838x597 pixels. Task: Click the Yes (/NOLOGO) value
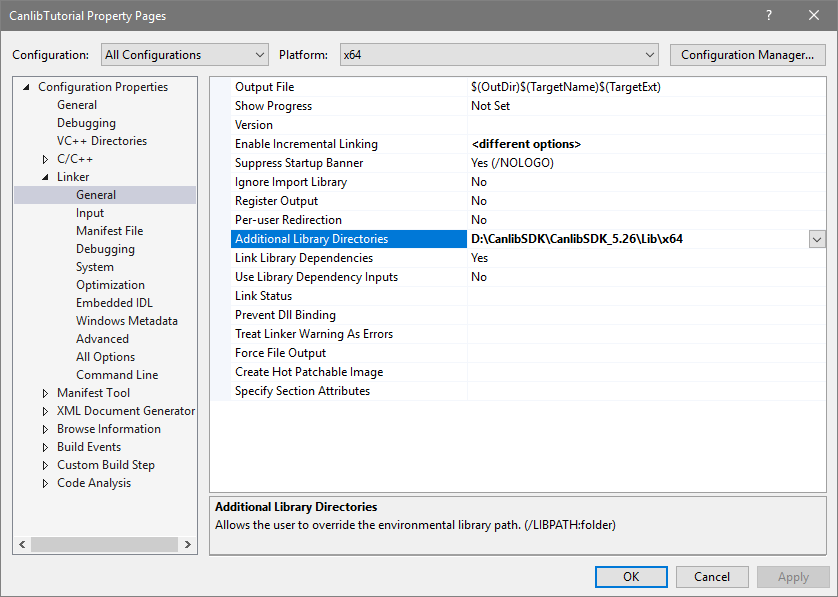click(512, 163)
